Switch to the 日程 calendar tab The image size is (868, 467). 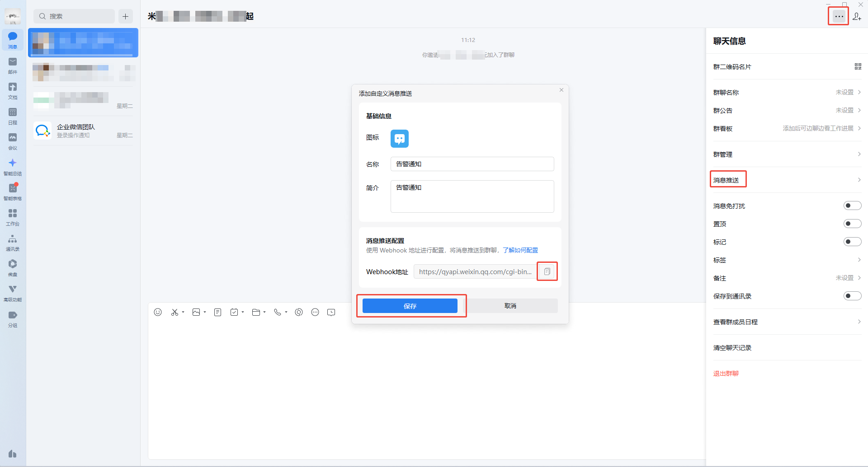pyautogui.click(x=13, y=115)
